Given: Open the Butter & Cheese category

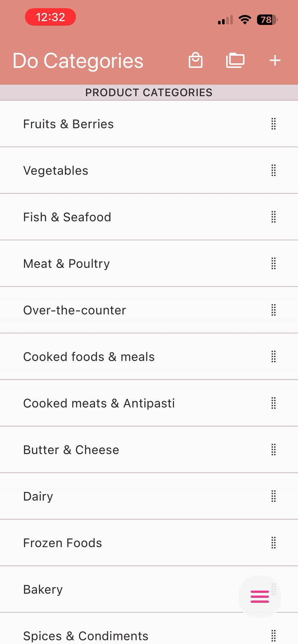Looking at the screenshot, I should click(71, 450).
